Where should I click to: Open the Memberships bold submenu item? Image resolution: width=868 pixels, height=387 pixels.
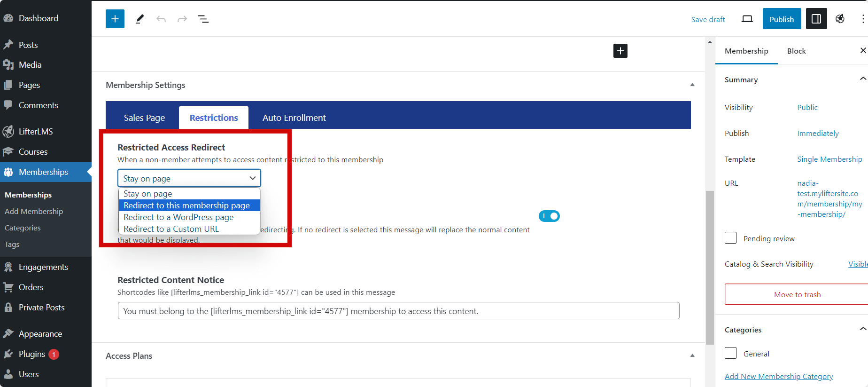coord(28,195)
